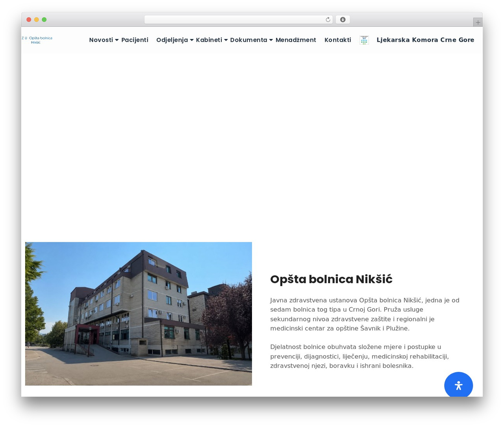The height and width of the screenshot is (427, 504).
Task: Click the browser address bar
Action: (238, 20)
